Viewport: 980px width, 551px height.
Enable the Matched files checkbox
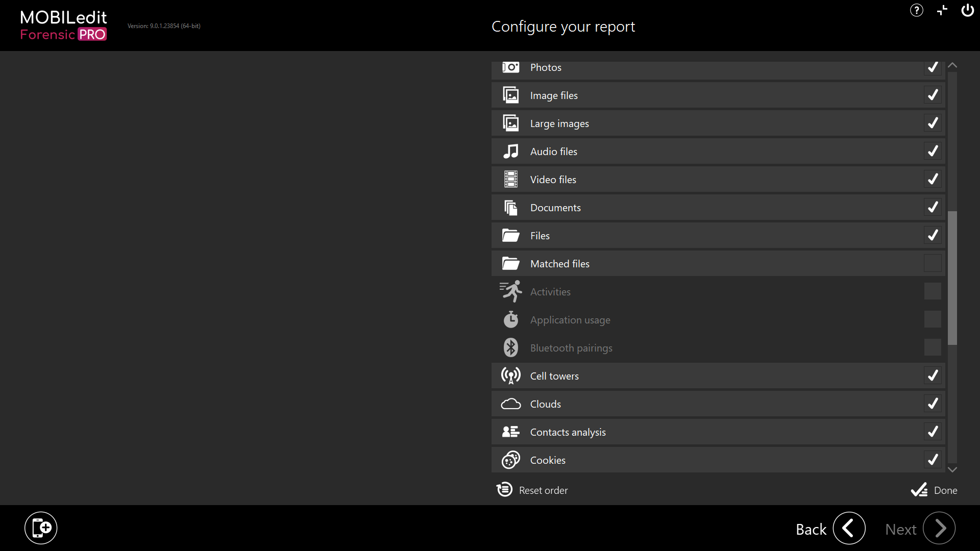pyautogui.click(x=933, y=264)
